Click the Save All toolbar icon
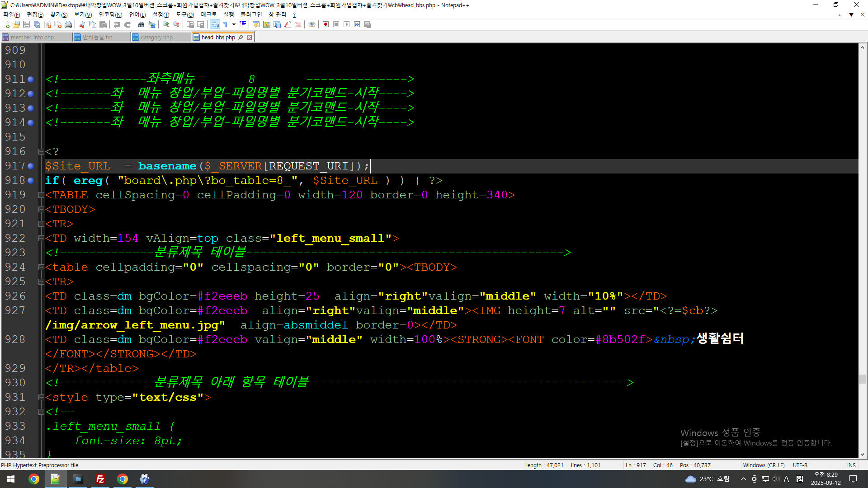868x488 pixels. point(37,24)
